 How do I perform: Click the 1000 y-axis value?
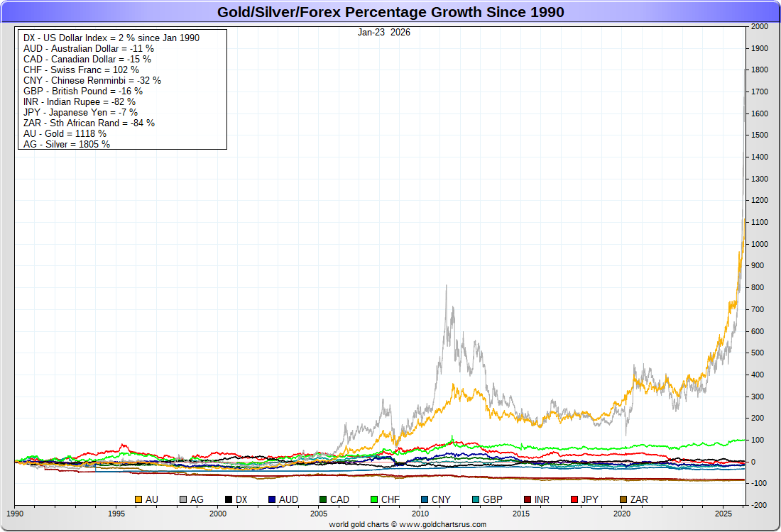point(760,244)
